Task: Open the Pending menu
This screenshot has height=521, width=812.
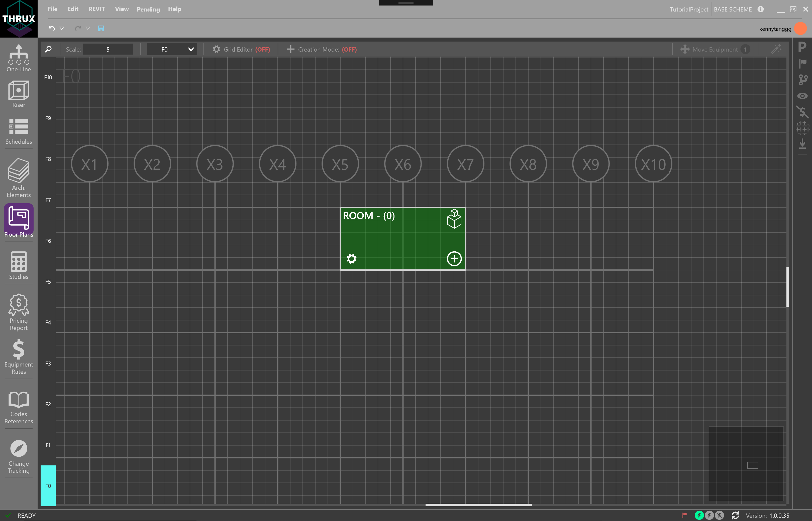Action: 148,10
